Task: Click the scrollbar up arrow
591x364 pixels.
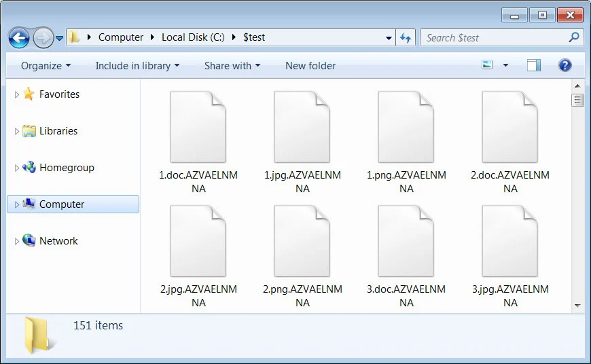Action: 577,86
